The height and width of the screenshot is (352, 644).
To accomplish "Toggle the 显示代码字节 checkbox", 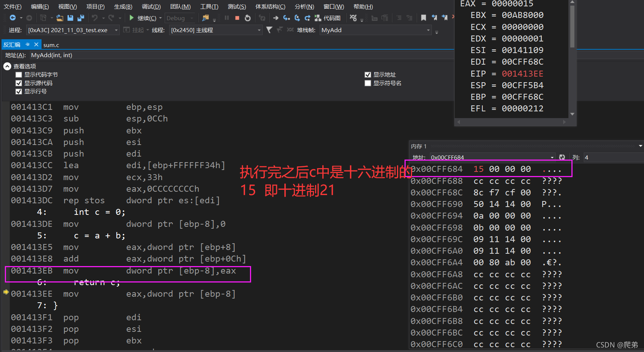I will (x=19, y=75).
